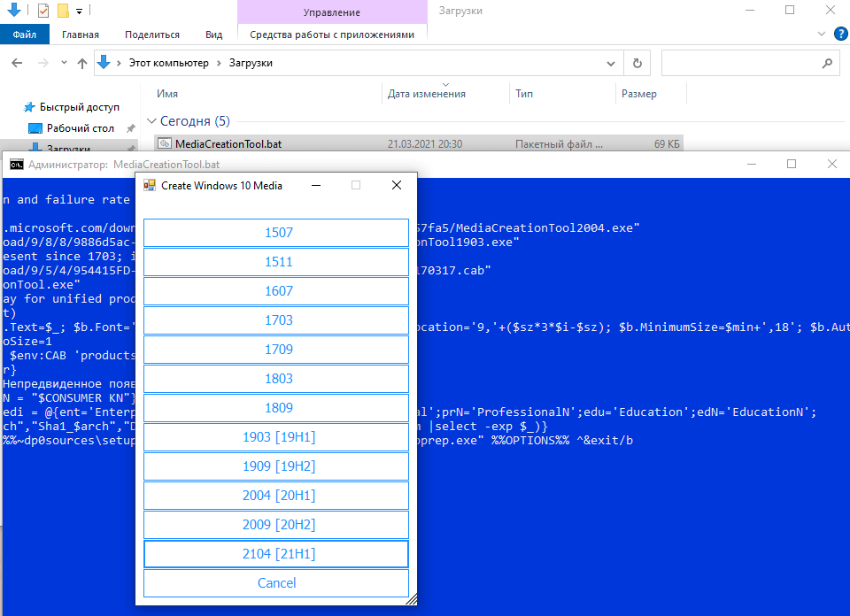The height and width of the screenshot is (616, 850).
Task: Click Загрузки breadcrumb in address bar
Action: pos(251,64)
